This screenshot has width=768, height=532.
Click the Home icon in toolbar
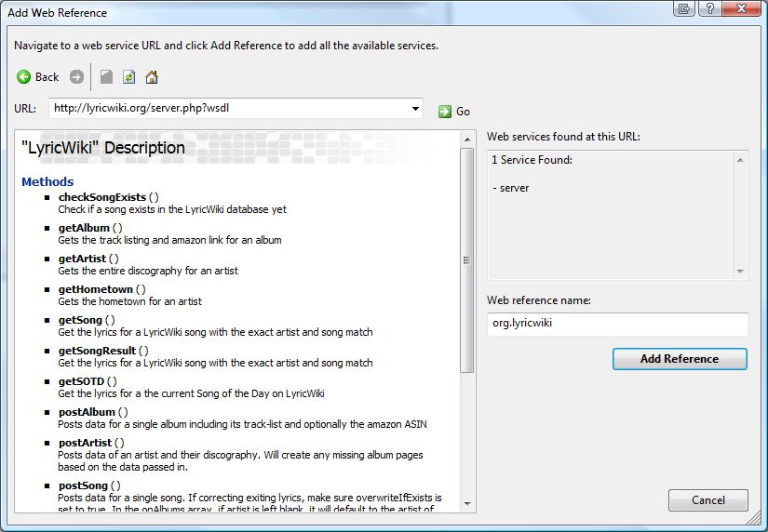click(152, 77)
